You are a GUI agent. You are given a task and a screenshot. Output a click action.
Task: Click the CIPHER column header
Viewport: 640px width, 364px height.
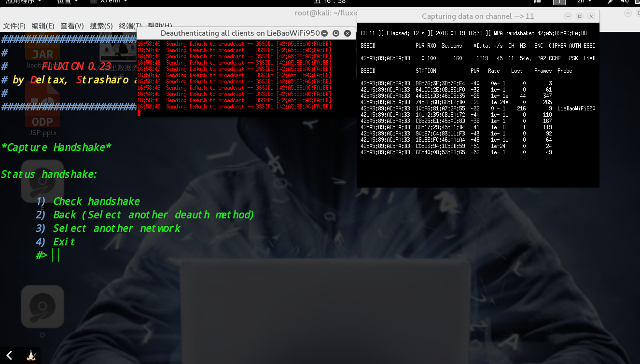pos(557,46)
